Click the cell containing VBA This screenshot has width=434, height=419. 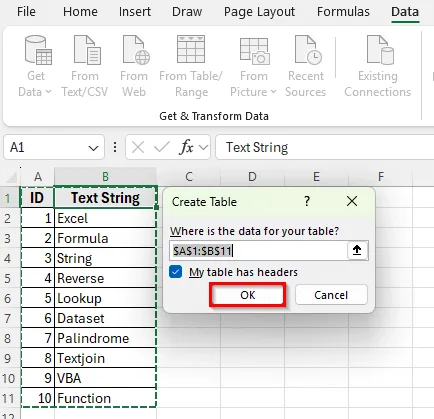tap(105, 378)
